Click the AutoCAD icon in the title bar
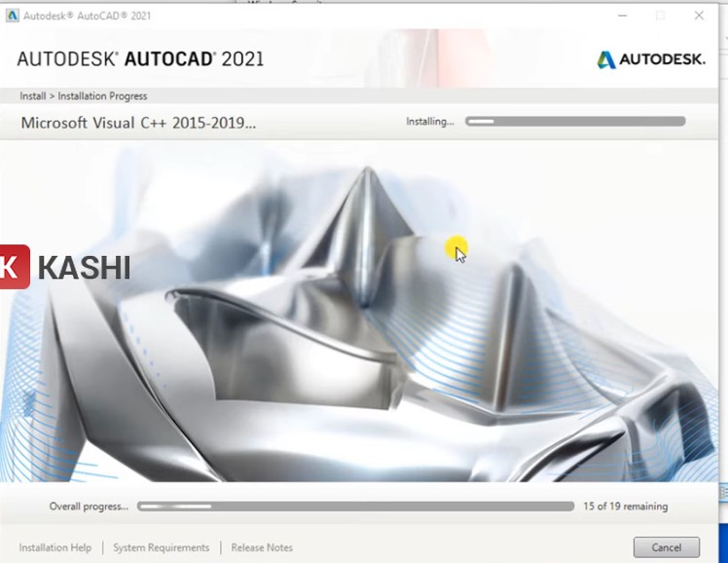 pyautogui.click(x=13, y=16)
